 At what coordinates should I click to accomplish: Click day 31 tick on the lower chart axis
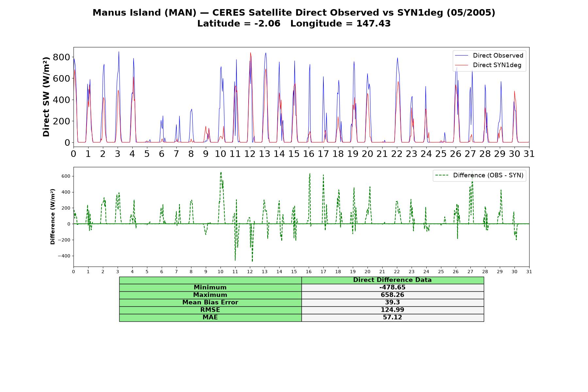[529, 271]
